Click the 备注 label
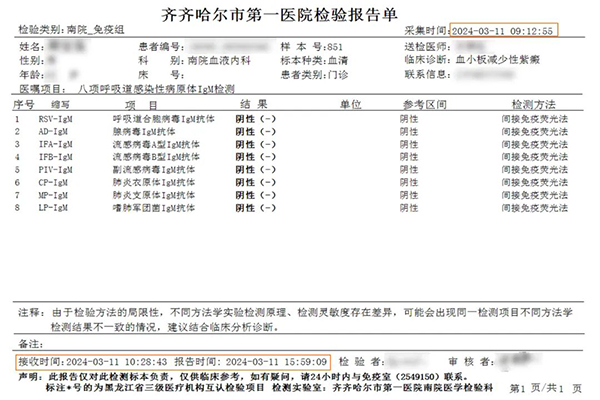This screenshot has height=400, width=600. click(x=31, y=344)
